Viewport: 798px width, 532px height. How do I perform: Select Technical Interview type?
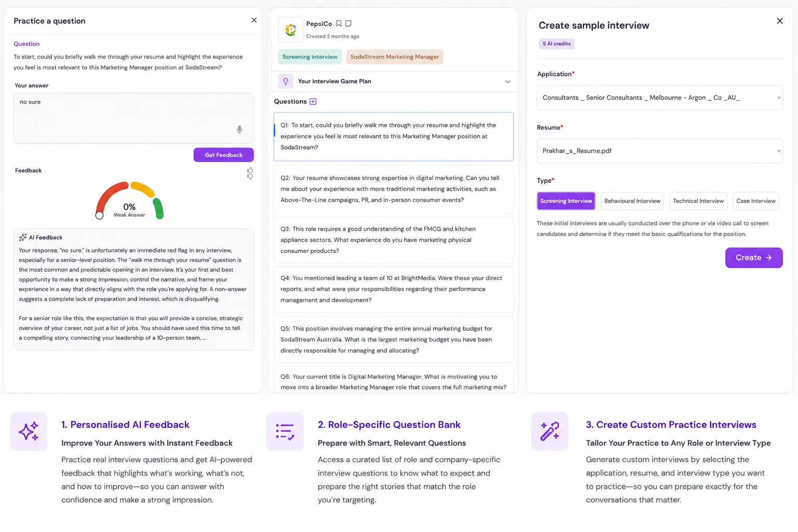click(x=698, y=201)
